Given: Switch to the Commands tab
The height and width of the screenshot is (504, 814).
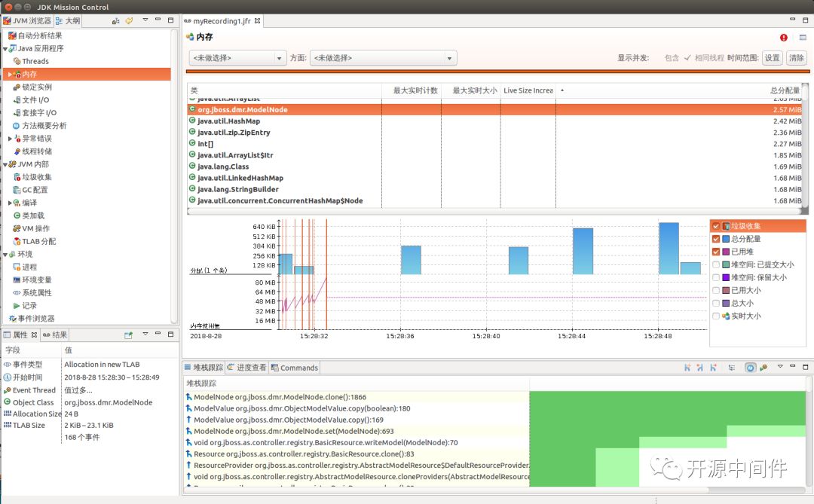Looking at the screenshot, I should (295, 368).
